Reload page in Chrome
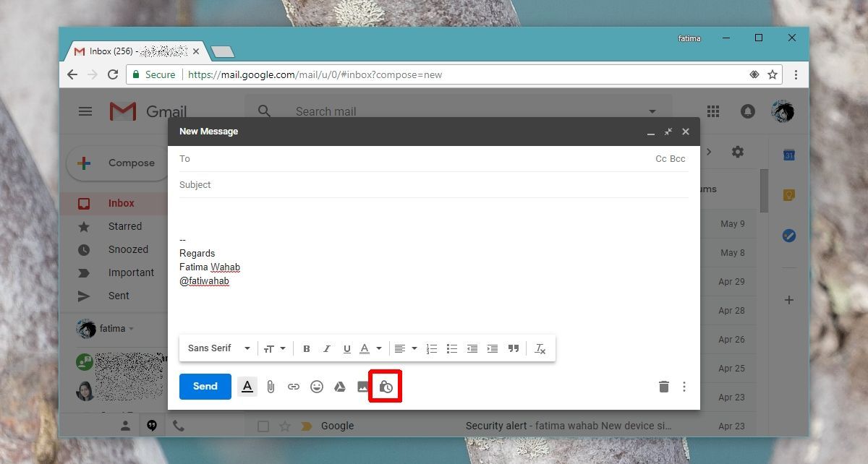 pyautogui.click(x=113, y=74)
